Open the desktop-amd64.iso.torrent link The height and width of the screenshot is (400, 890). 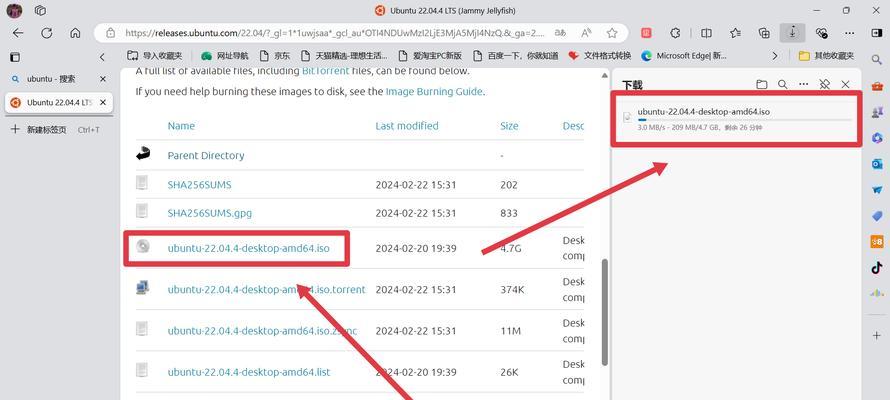click(266, 289)
